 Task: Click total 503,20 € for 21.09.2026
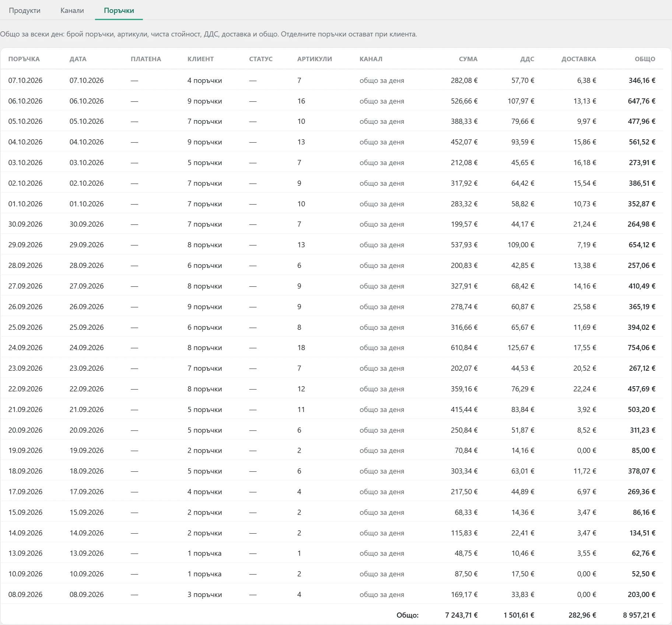(642, 409)
